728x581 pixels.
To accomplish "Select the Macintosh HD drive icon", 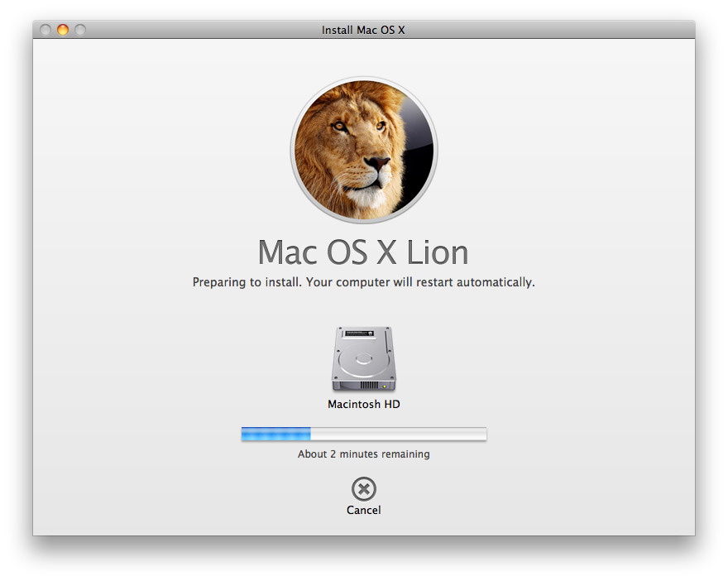I will point(363,359).
